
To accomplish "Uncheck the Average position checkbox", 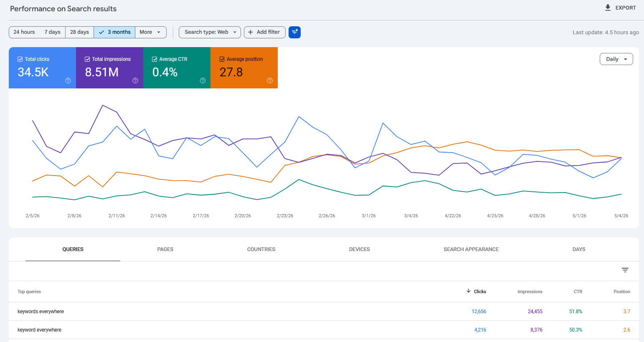I will 222,59.
